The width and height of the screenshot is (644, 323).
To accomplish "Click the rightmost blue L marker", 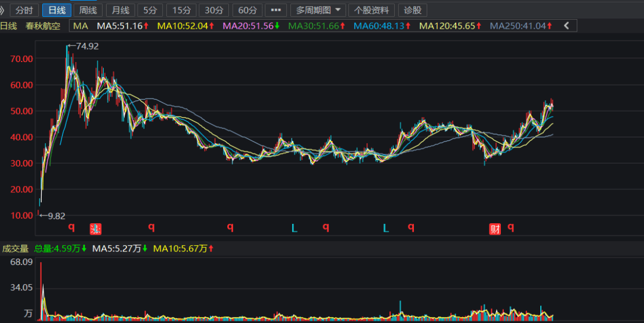I will click(x=386, y=227).
